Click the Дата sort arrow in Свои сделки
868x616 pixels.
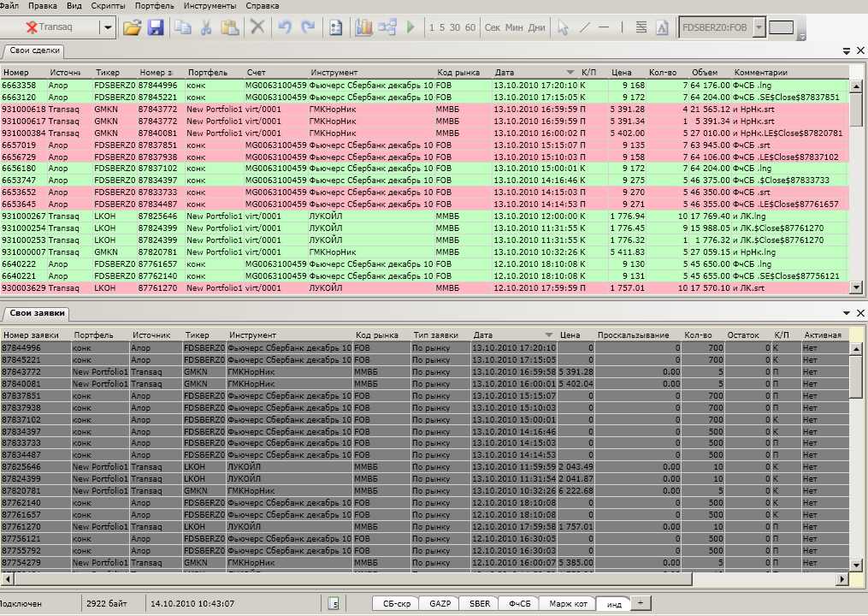tap(570, 73)
